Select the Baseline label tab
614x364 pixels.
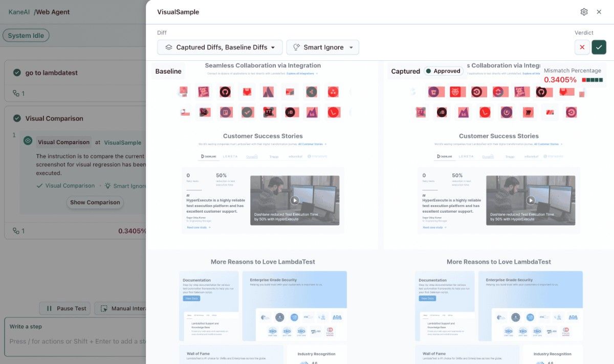click(168, 71)
